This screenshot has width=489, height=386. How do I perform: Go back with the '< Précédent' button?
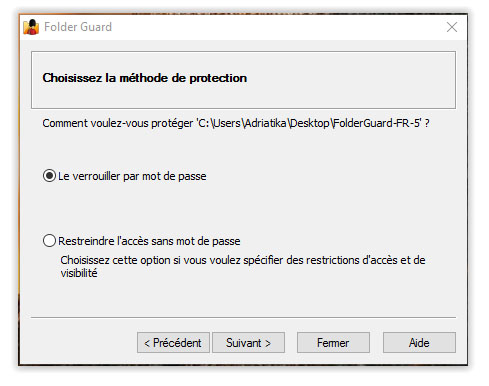[x=173, y=343]
